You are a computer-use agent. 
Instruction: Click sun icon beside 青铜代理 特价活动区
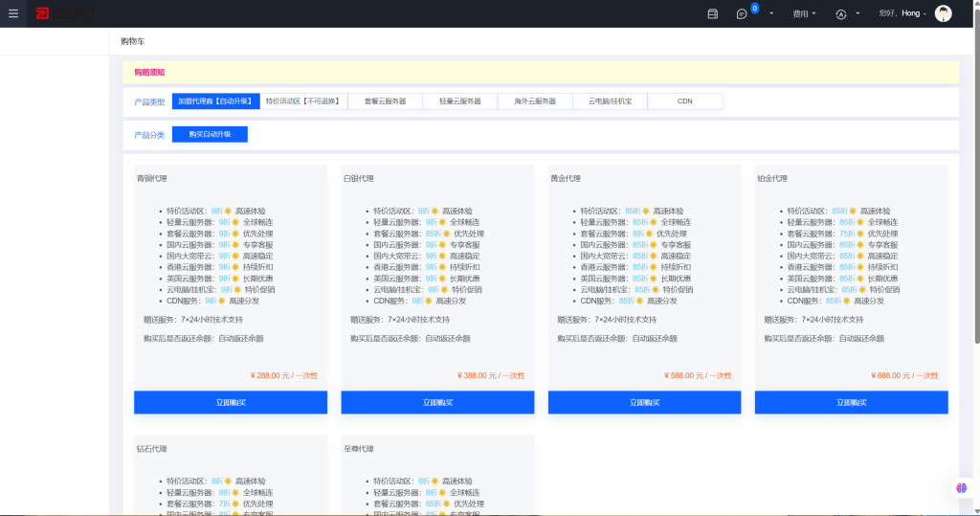[228, 211]
